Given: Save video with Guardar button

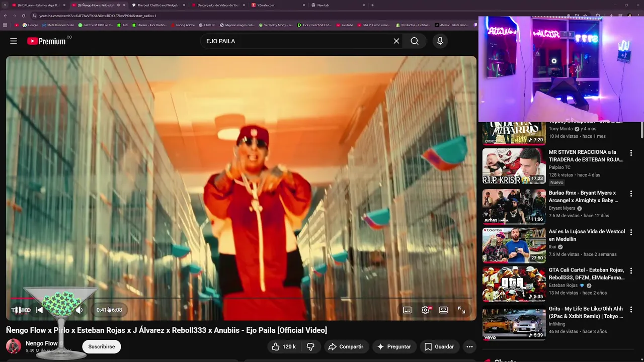Looking at the screenshot, I should [439, 346].
